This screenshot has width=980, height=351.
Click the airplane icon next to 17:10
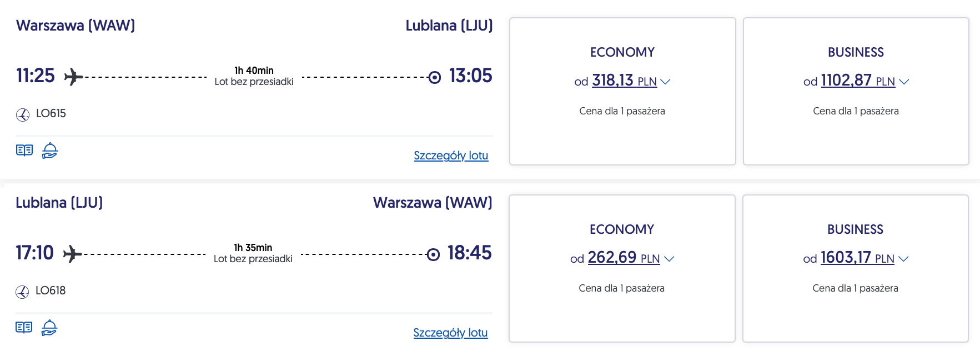(x=72, y=254)
